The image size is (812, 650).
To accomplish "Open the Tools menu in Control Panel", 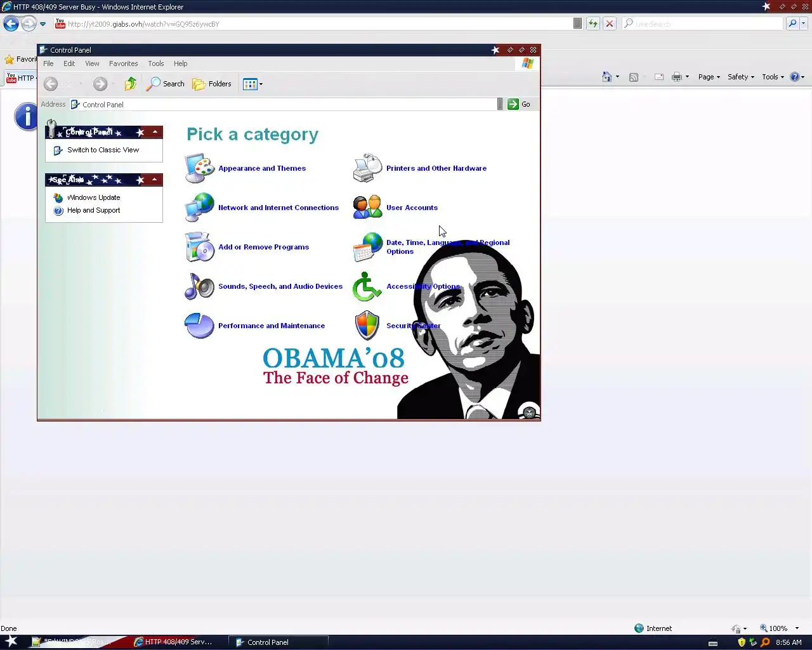I will click(x=156, y=63).
